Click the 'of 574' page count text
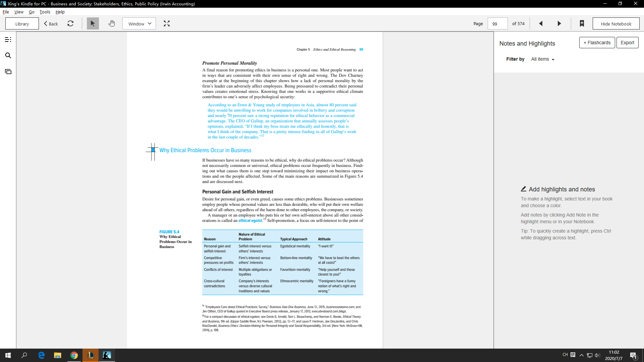The height and width of the screenshot is (362, 644). (x=518, y=23)
